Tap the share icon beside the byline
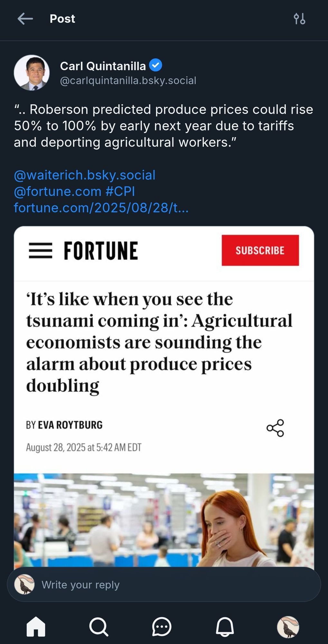Viewport: 328px width, 644px height. point(275,428)
